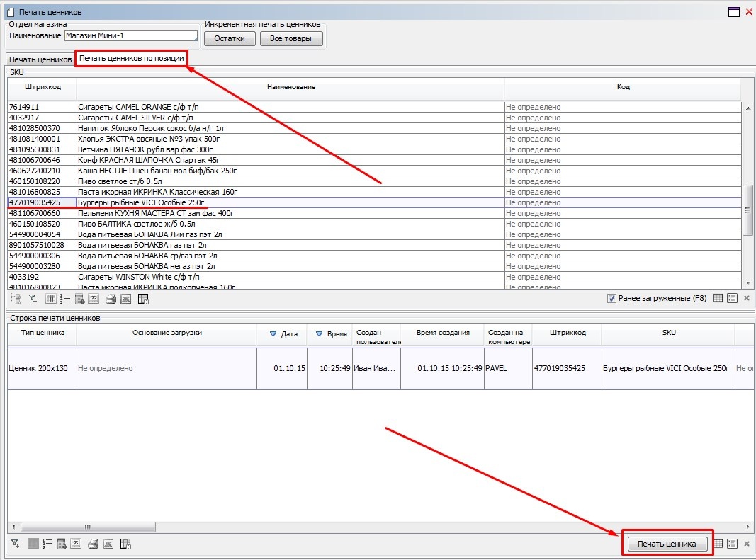The width and height of the screenshot is (756, 560).
Task: Click the print icon in the bottom toolbar
Action: click(93, 544)
